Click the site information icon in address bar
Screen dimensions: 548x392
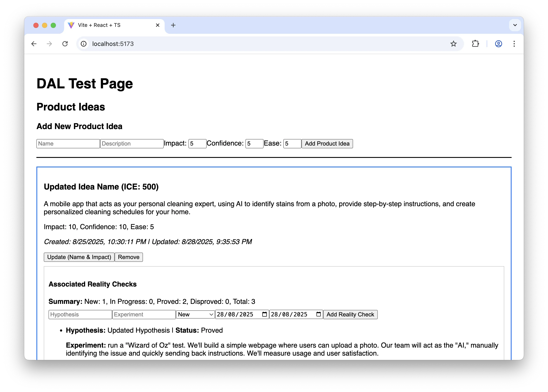(x=84, y=44)
